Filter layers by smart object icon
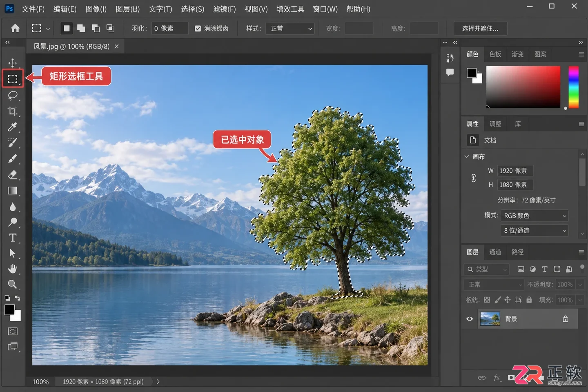This screenshot has height=392, width=588. (569, 269)
